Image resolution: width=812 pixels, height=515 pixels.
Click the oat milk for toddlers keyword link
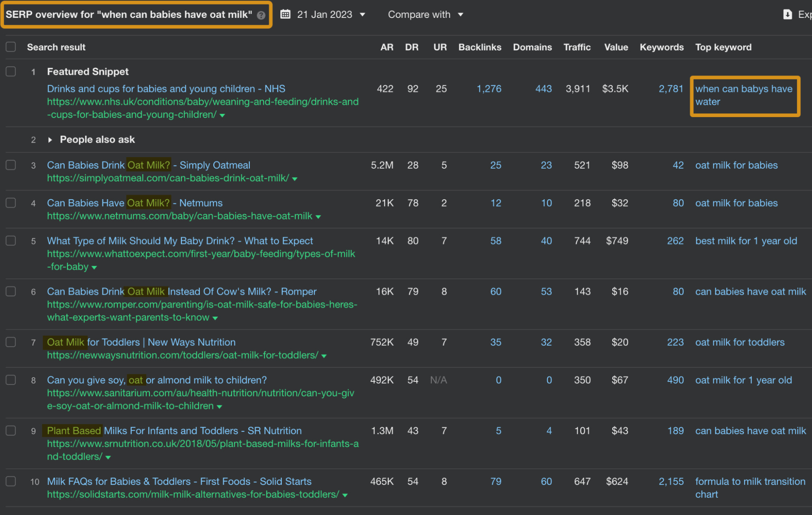point(740,342)
